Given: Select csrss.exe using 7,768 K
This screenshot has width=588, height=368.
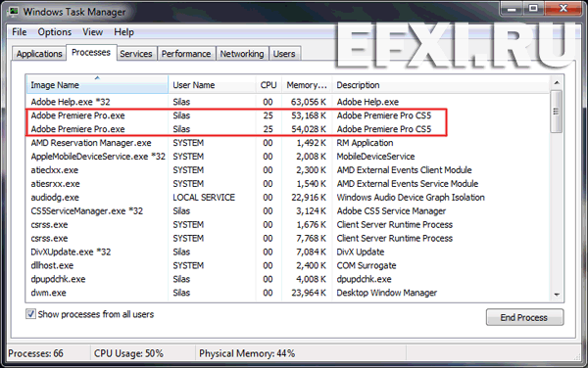Looking at the screenshot, I should (287, 238).
